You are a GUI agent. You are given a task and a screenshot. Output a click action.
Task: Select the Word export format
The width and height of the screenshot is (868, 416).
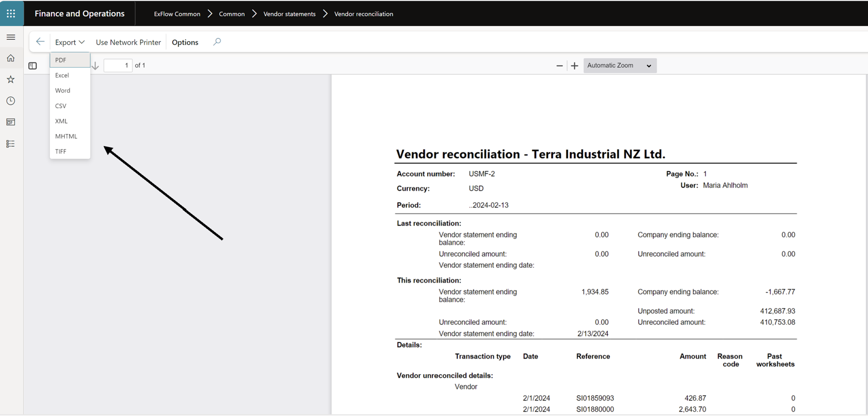(x=62, y=90)
